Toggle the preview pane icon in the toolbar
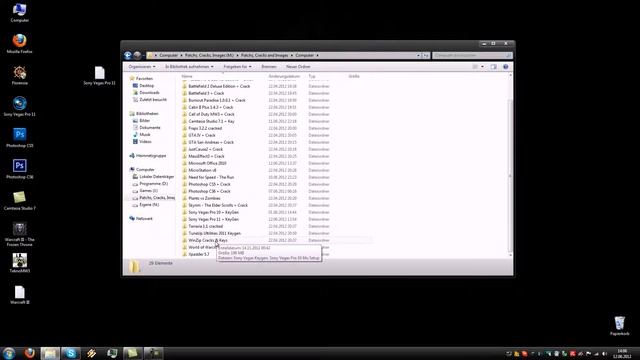 (493, 67)
